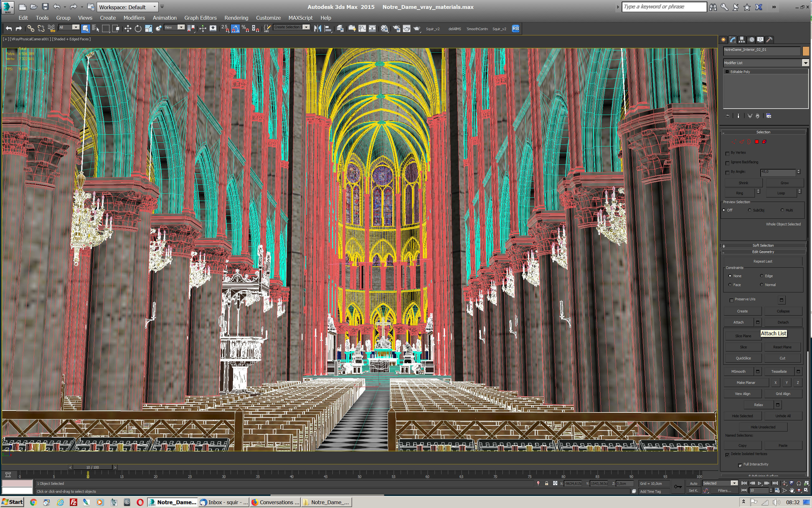
Task: Open the Workspace Default dropdown
Action: 127,7
